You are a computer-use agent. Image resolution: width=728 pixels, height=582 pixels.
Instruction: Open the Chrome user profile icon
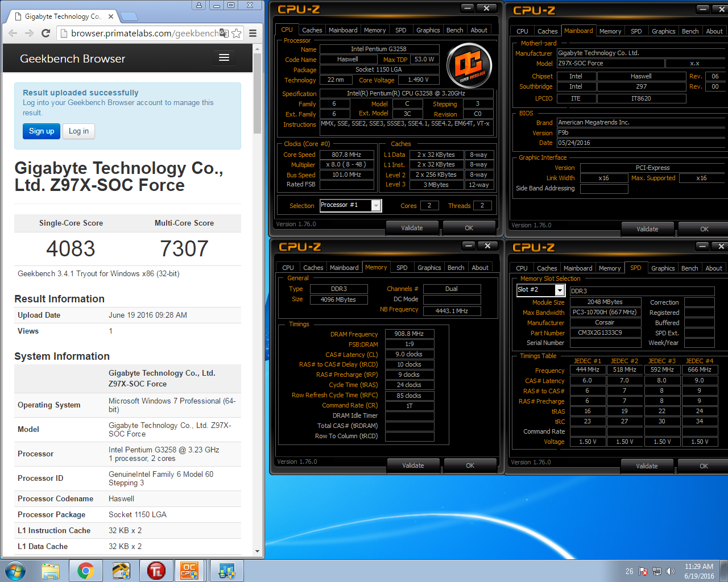198,5
